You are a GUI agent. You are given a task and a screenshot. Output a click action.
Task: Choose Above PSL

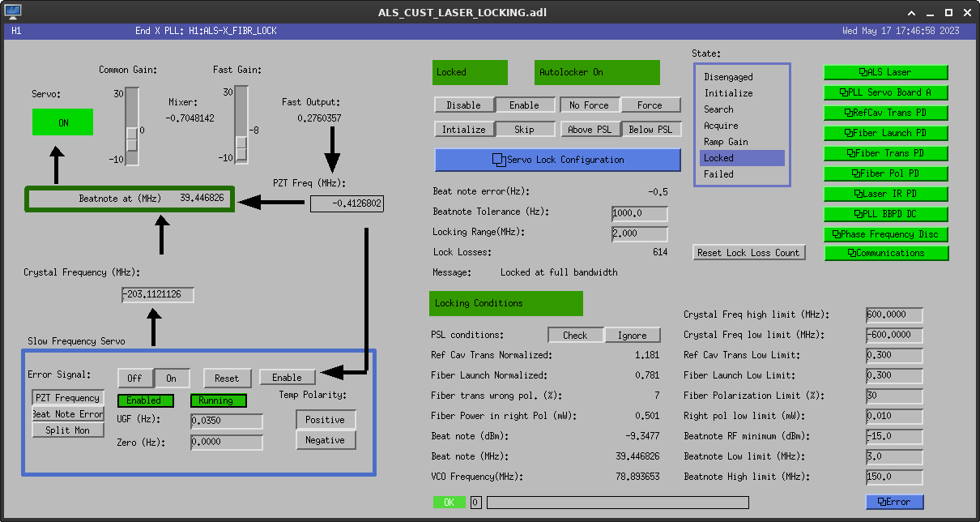point(590,130)
